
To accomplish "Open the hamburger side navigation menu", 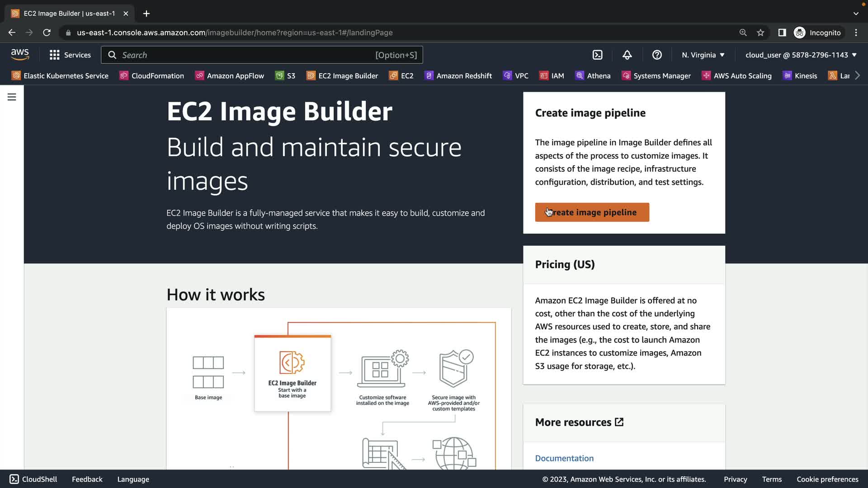I will tap(12, 97).
